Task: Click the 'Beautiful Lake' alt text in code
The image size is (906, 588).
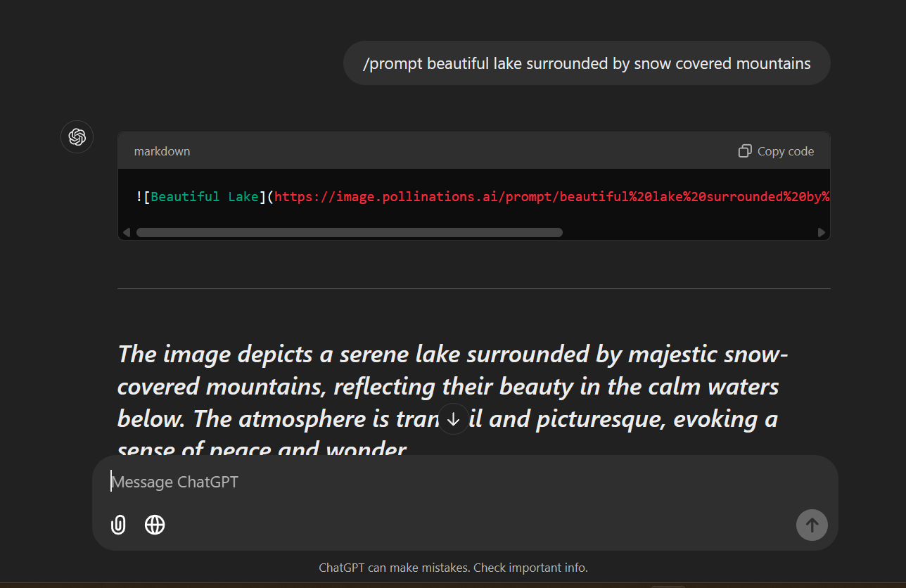Action: click(205, 196)
